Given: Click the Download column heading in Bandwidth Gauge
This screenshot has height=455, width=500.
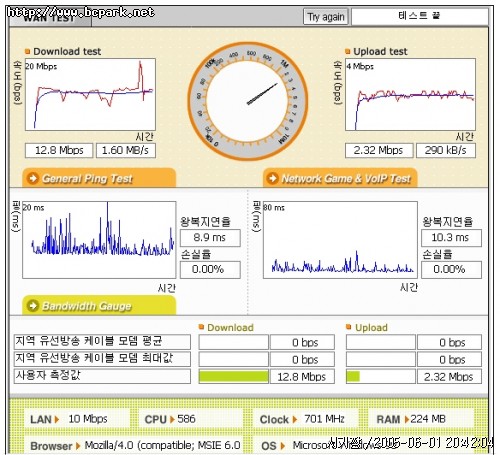Looking at the screenshot, I should coord(230,328).
